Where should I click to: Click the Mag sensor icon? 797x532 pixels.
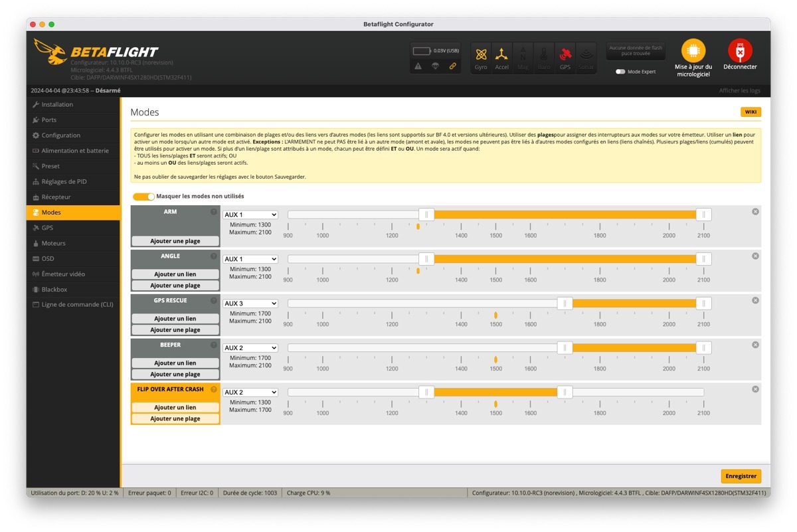click(x=523, y=58)
